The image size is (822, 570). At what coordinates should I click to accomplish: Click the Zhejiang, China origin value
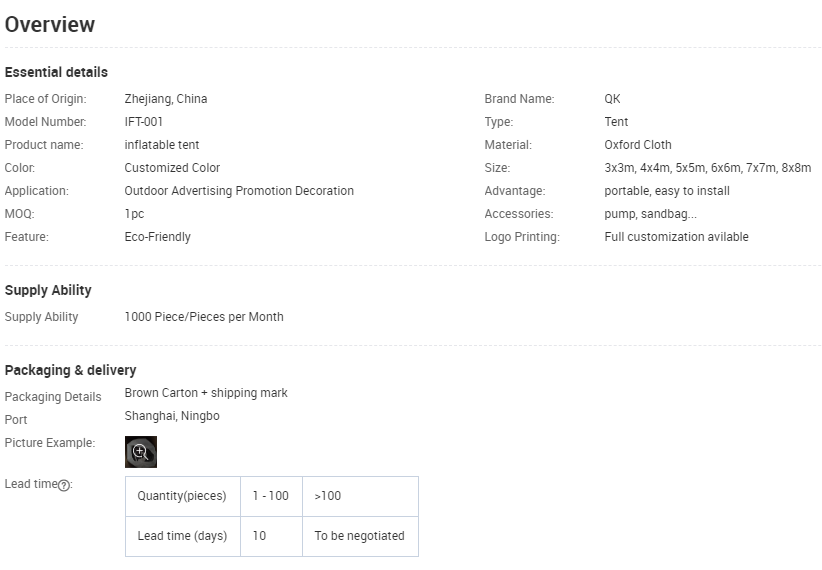(166, 99)
